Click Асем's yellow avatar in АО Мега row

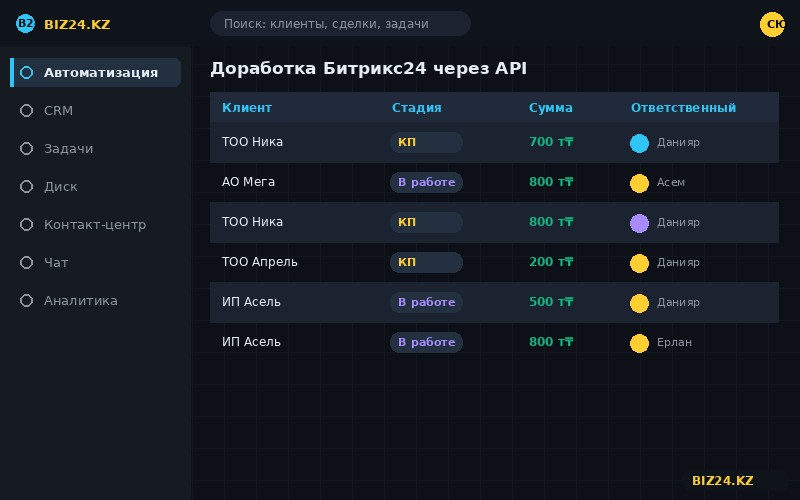click(x=639, y=183)
